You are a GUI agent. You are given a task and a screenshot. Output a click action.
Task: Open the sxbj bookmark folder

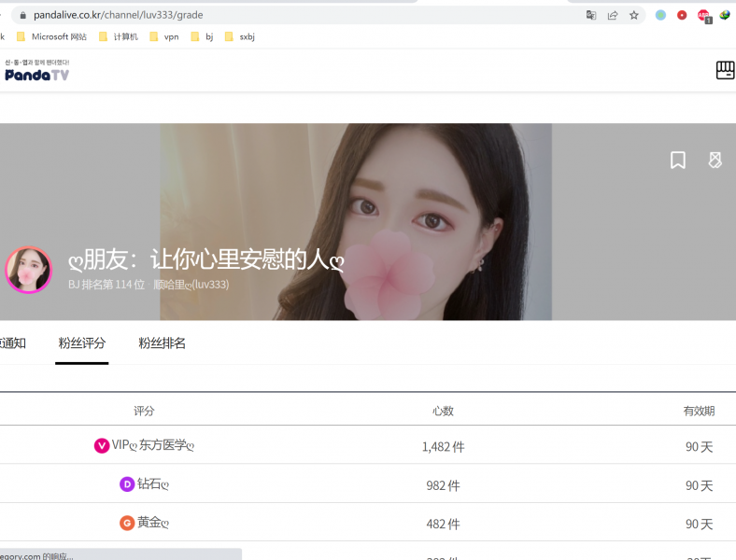pyautogui.click(x=240, y=37)
